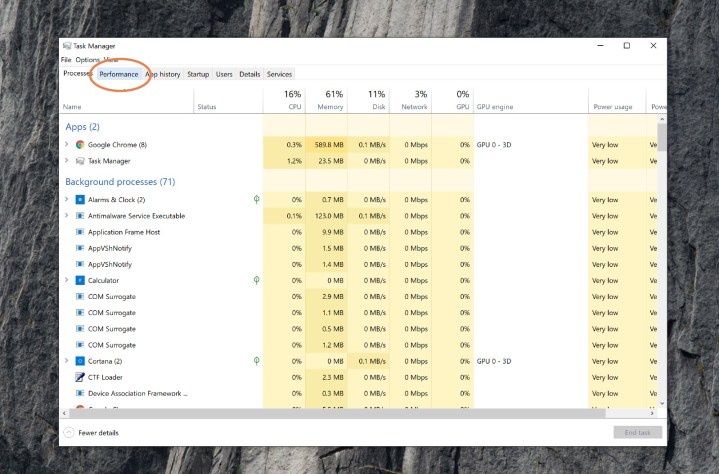Click the Application Frame Host icon
The height and width of the screenshot is (474, 719).
(x=80, y=232)
